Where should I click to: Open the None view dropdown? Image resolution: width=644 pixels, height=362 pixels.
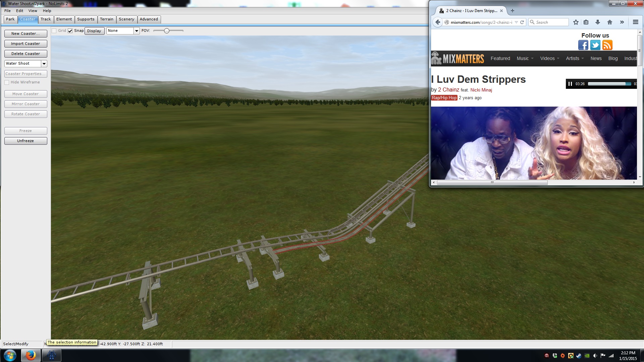[137, 31]
